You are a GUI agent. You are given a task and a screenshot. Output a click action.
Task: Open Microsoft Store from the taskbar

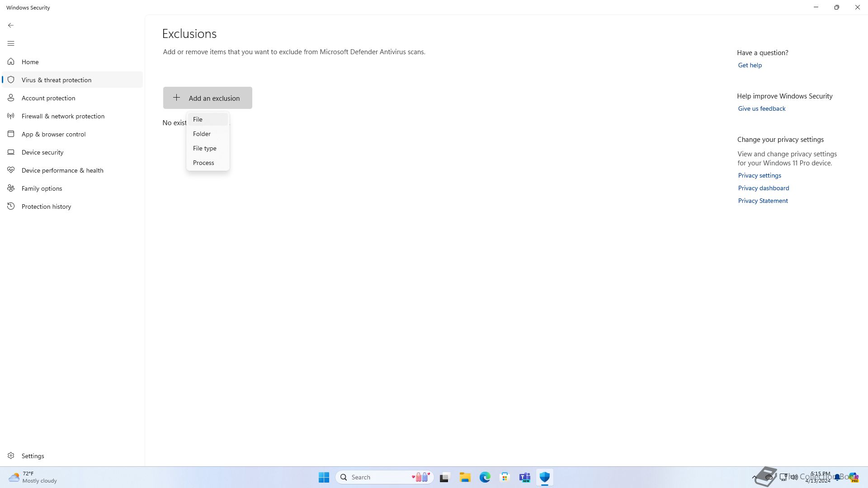pyautogui.click(x=505, y=477)
